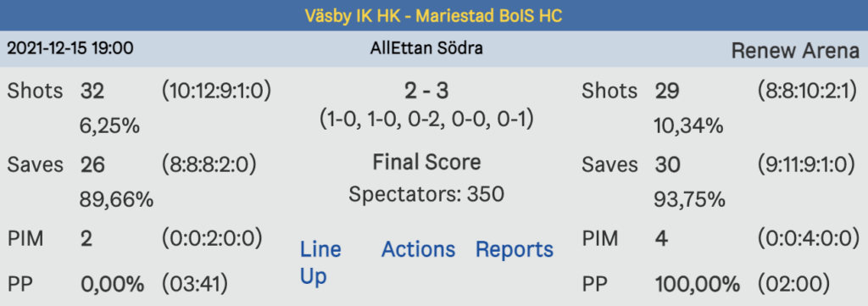Open the Reports link
This screenshot has width=868, height=306.
pyautogui.click(x=515, y=249)
